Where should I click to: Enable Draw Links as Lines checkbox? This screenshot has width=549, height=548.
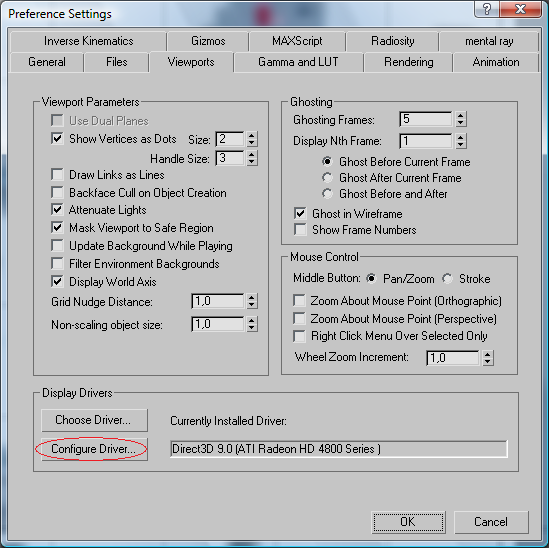click(57, 174)
